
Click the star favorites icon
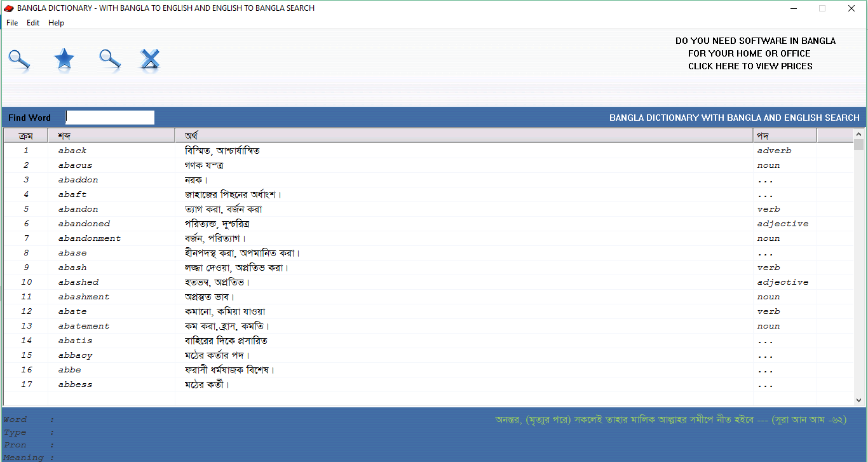pyautogui.click(x=64, y=59)
